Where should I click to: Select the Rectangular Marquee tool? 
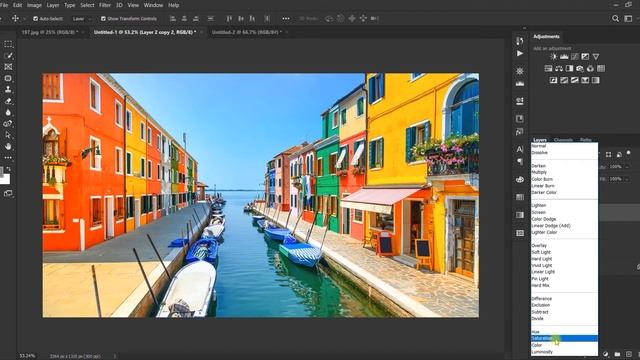click(x=8, y=44)
